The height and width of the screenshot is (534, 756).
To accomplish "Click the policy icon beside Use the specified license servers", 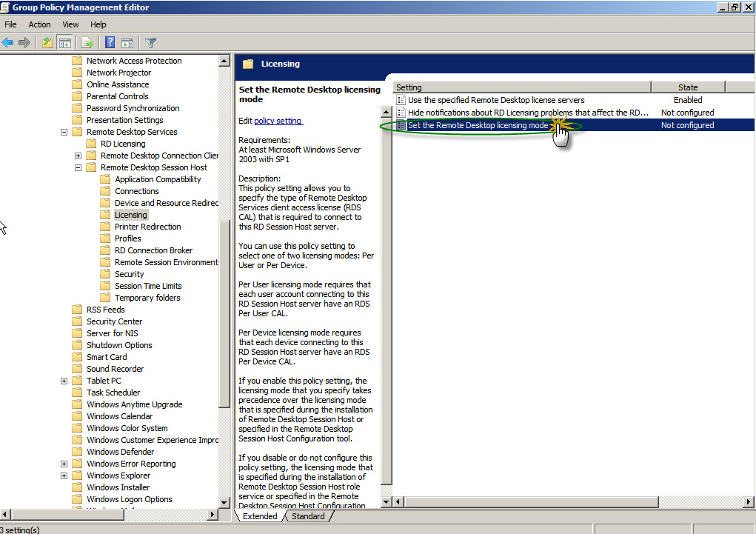I will [401, 100].
